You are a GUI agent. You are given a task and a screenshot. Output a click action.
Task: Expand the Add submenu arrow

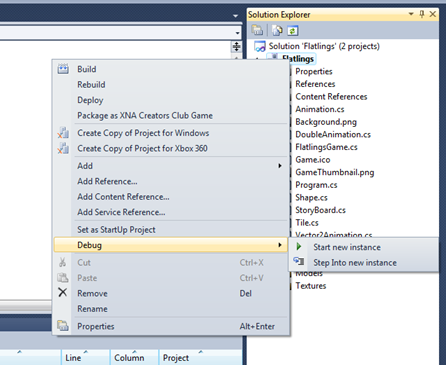coord(280,166)
